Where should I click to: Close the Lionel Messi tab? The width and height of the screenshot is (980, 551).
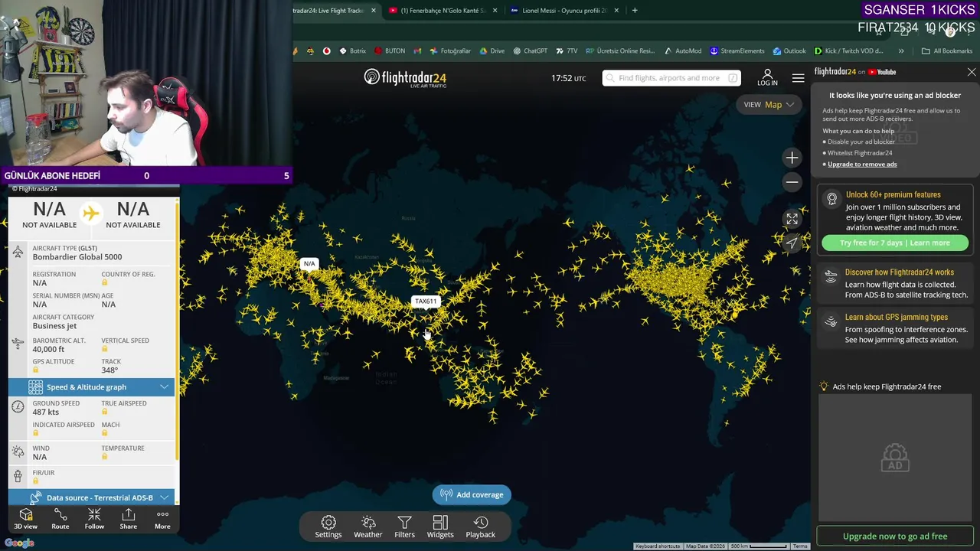[616, 11]
